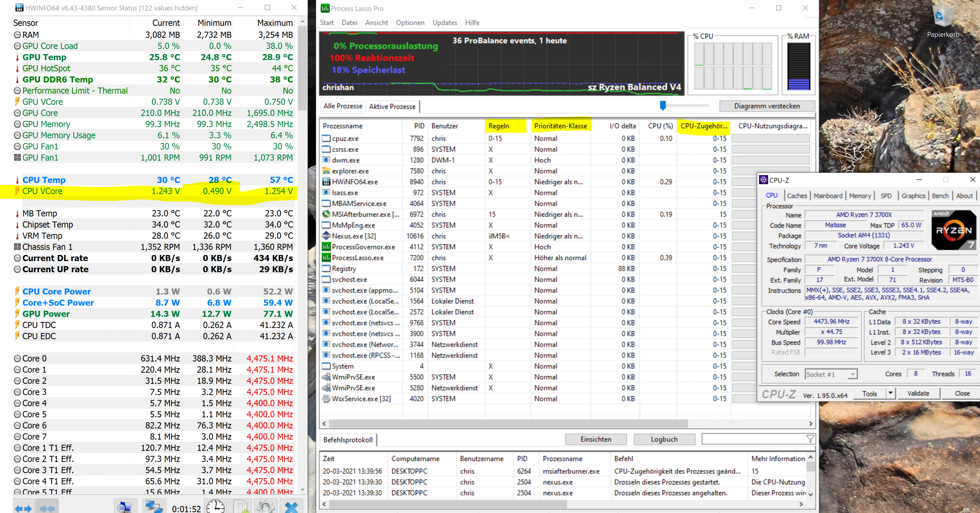Click Tools button in CPU-Z
Screen dimensions: 980x513
869,393
